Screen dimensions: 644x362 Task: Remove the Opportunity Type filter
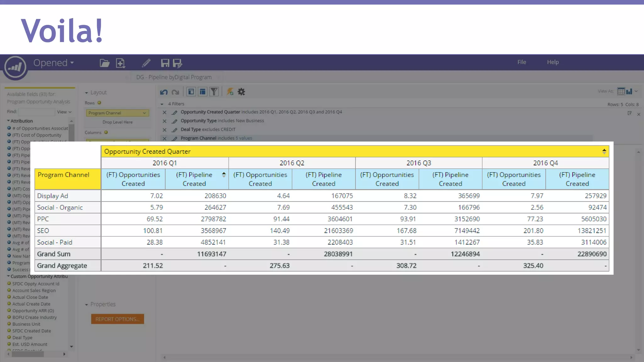[164, 121]
